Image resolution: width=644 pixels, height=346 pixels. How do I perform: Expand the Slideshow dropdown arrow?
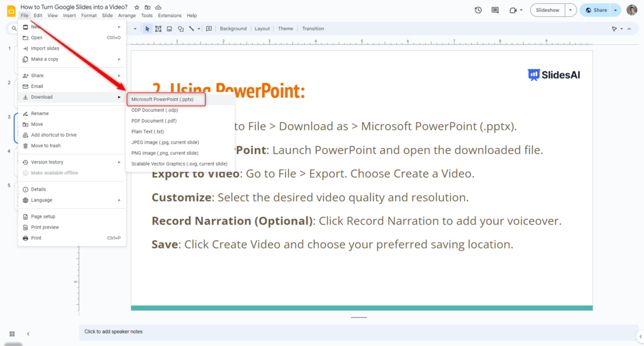pyautogui.click(x=570, y=10)
